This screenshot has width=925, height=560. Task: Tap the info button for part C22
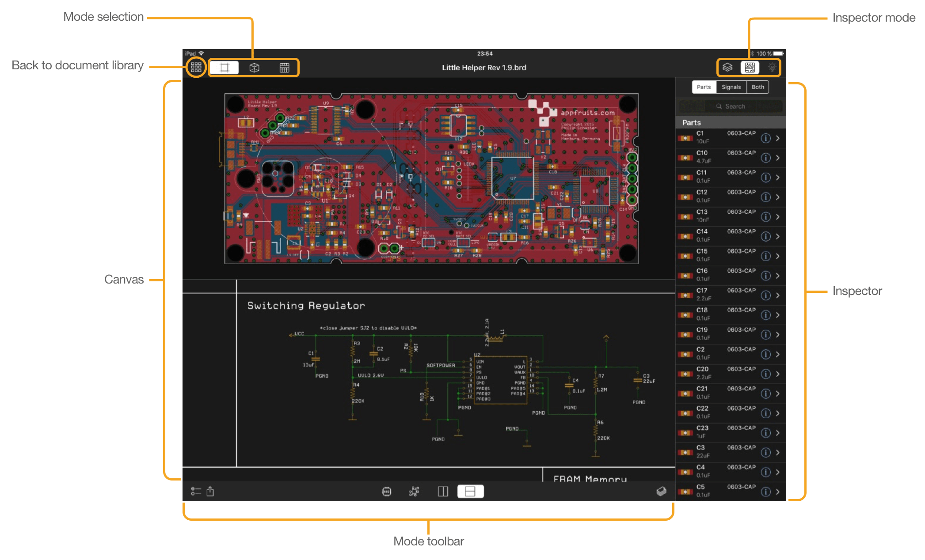(766, 413)
